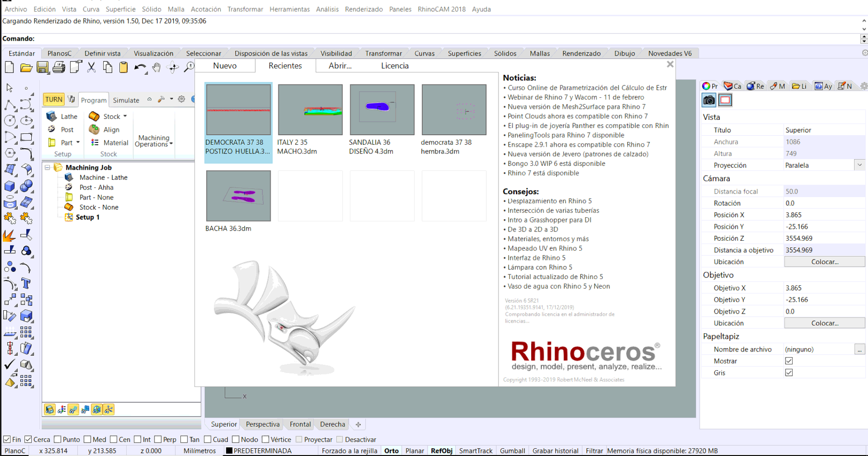Select the text T tool
This screenshot has width=868, height=456.
point(26,283)
